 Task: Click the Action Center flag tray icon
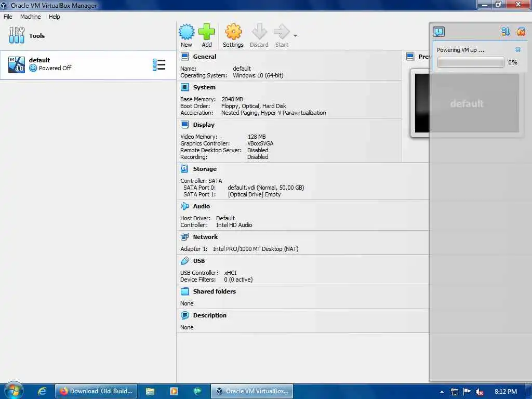tap(467, 392)
